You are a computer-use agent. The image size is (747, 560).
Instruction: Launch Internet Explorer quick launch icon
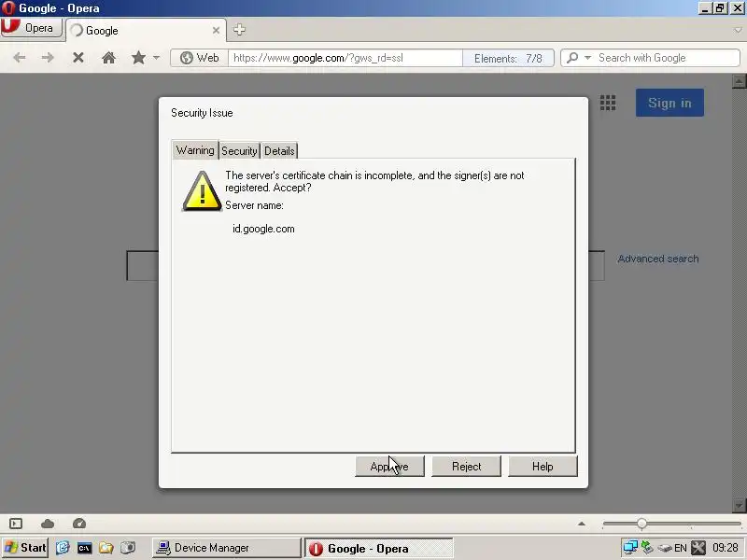pos(63,548)
